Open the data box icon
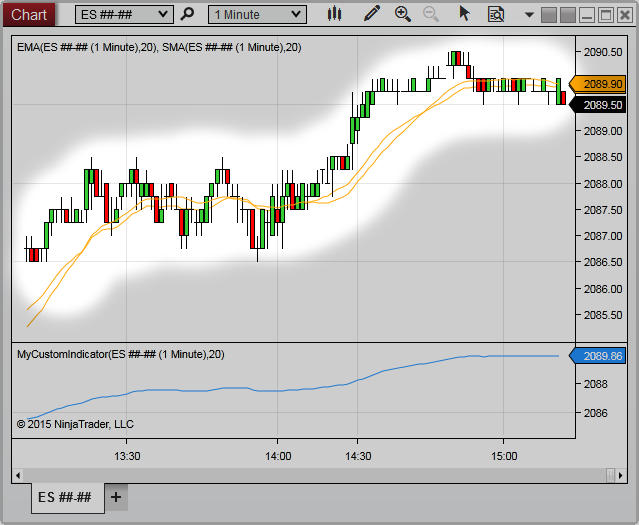Screen dimensions: 639x525 496,14
